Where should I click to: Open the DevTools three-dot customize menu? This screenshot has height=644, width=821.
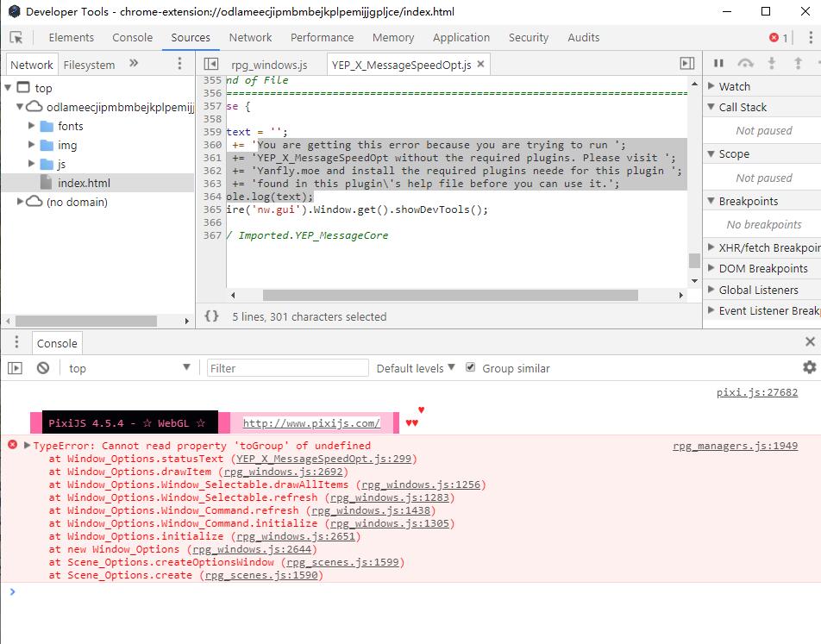pos(811,38)
